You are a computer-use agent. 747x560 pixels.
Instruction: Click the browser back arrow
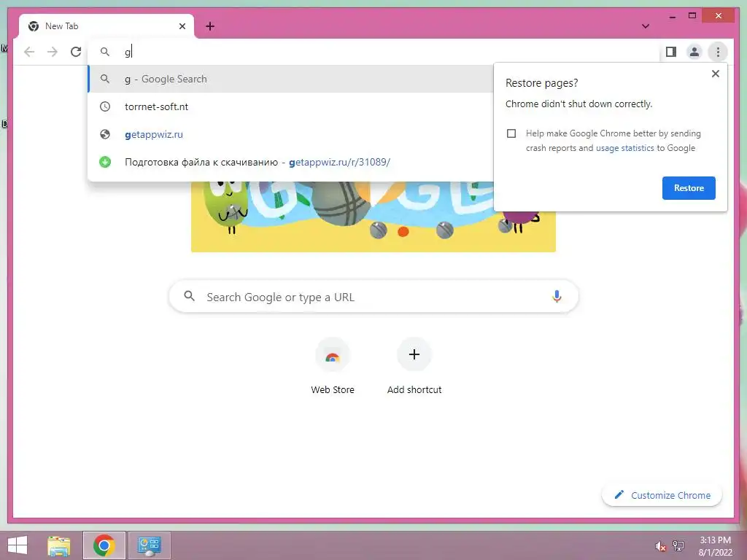coord(29,52)
